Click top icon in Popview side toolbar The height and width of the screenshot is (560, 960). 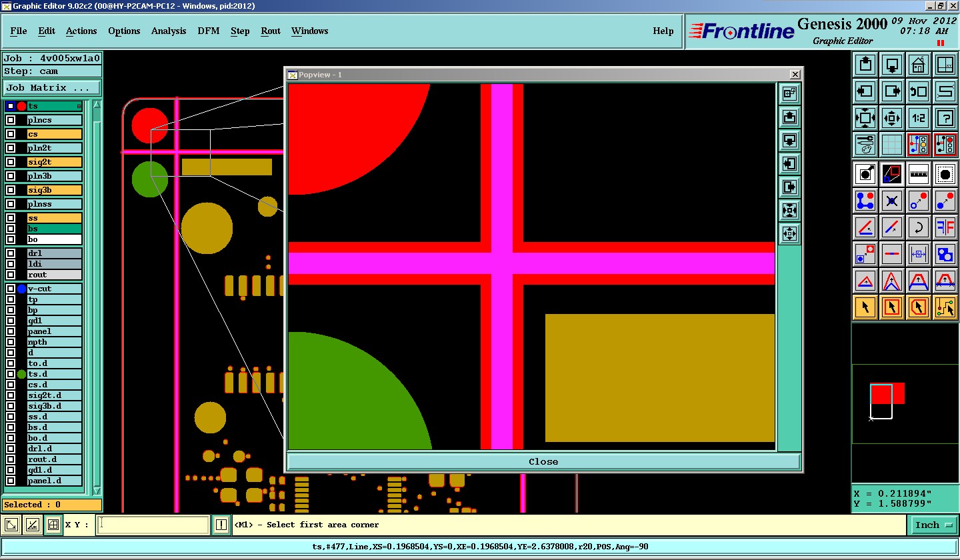789,94
